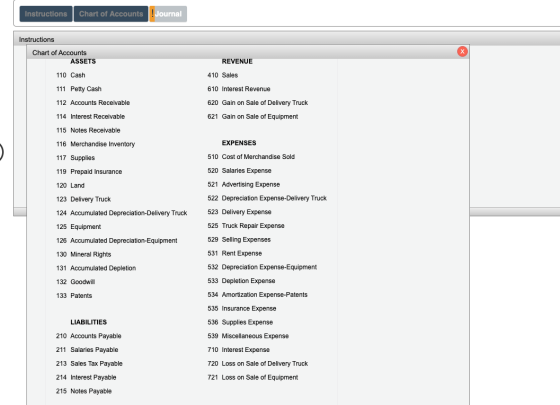Screen dimensions: 560x405
Task: Select account 111 Petty Cash
Action: coord(79,89)
